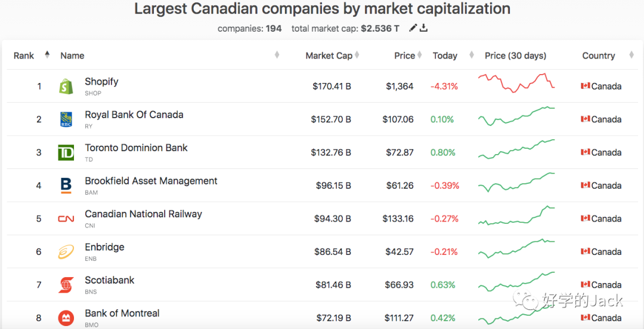Viewport: 644px width, 329px height.
Task: Click the Scotiabank logo icon
Action: [x=66, y=285]
